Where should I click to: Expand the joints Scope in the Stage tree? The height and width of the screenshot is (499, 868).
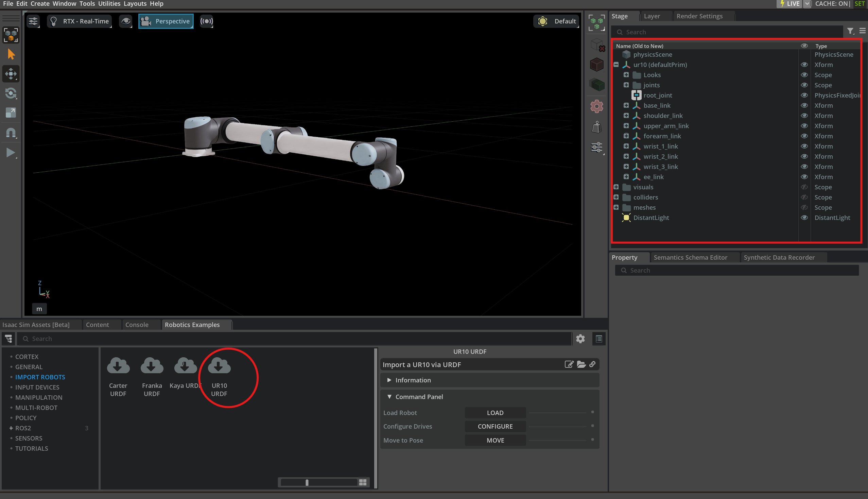point(626,85)
